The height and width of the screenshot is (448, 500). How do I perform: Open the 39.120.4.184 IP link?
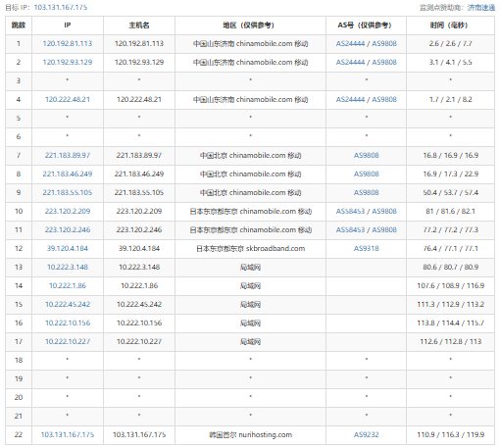tap(68, 248)
